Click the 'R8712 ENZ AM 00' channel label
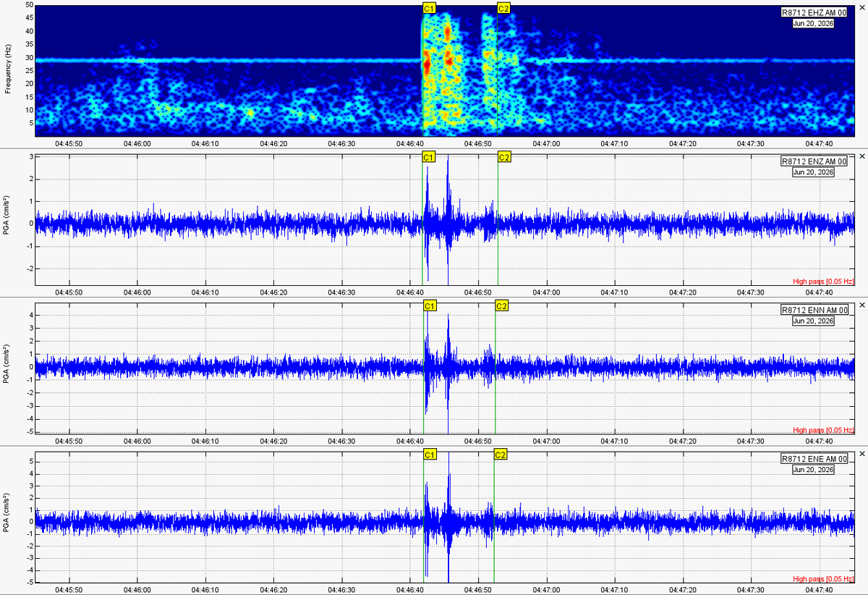 pos(814,161)
